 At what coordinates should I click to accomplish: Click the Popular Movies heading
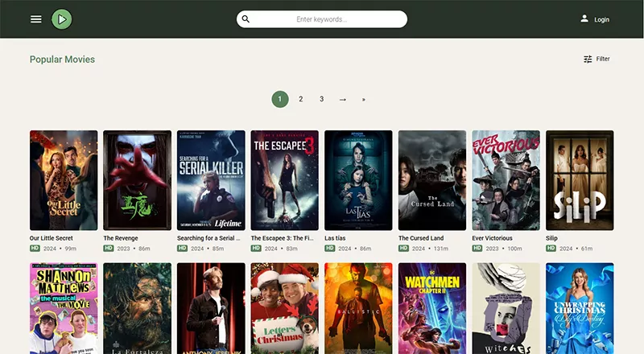[62, 60]
